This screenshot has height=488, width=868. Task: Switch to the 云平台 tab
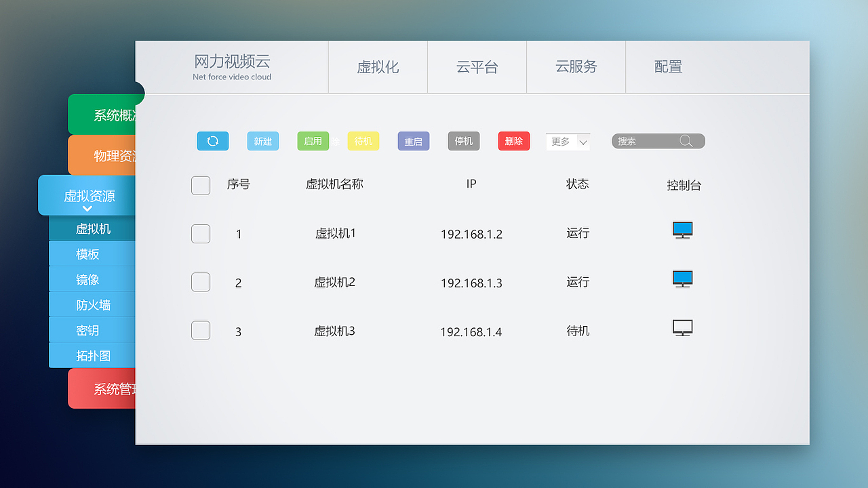(477, 66)
